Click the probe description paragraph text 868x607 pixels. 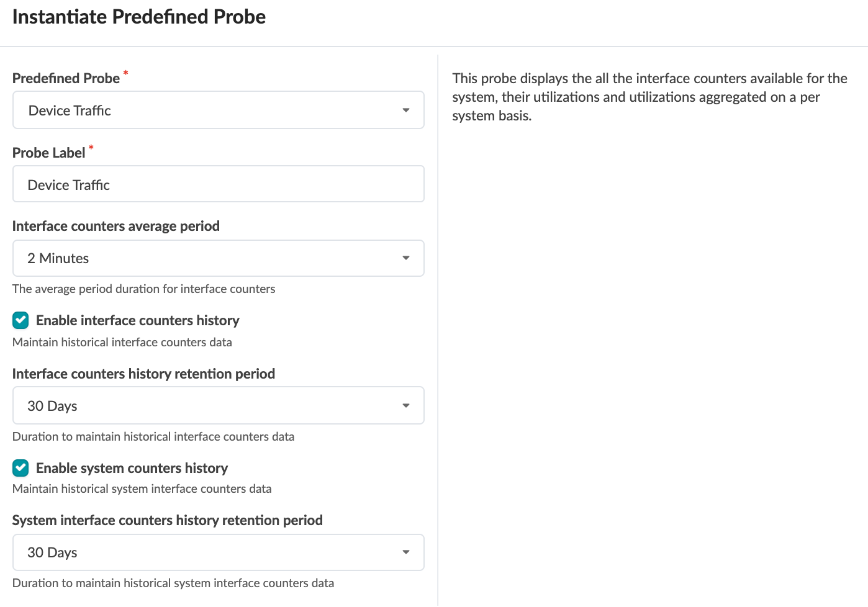pos(649,97)
